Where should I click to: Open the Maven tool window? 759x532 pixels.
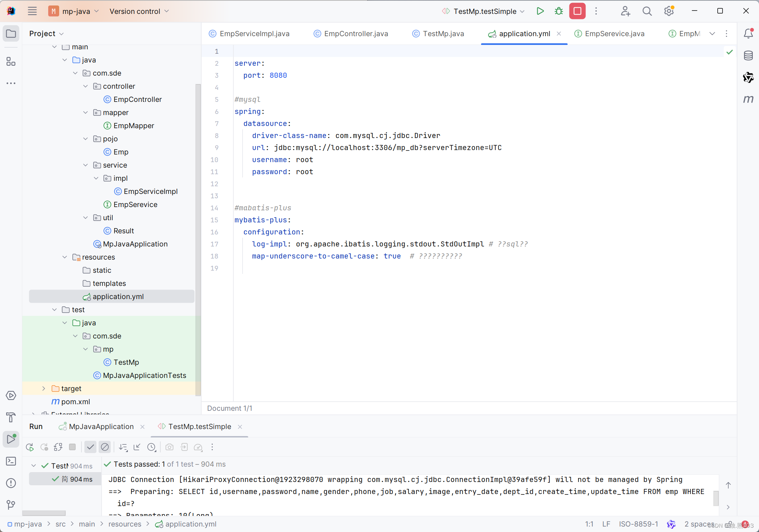(748, 99)
